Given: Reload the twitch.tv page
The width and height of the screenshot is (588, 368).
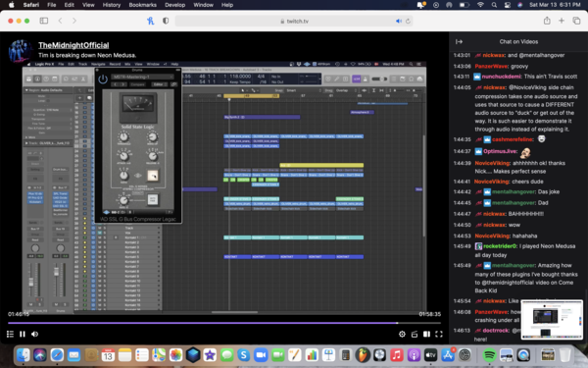Looking at the screenshot, I should click(x=408, y=21).
